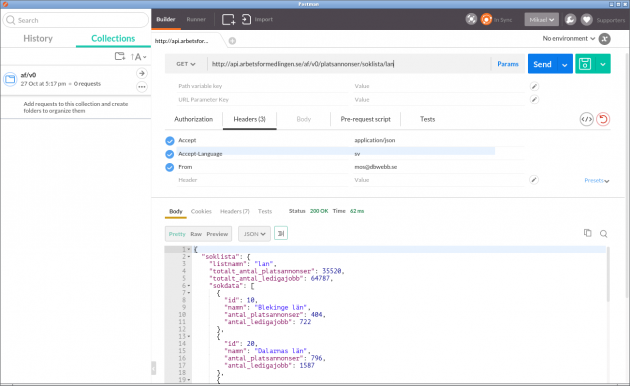The height and width of the screenshot is (386, 630).
Task: Open the No environment dropdown
Action: pos(569,39)
